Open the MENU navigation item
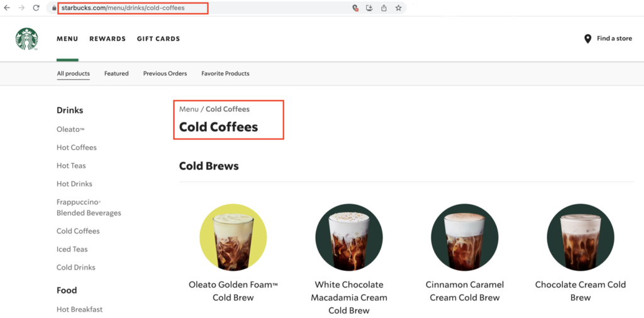 (67, 39)
